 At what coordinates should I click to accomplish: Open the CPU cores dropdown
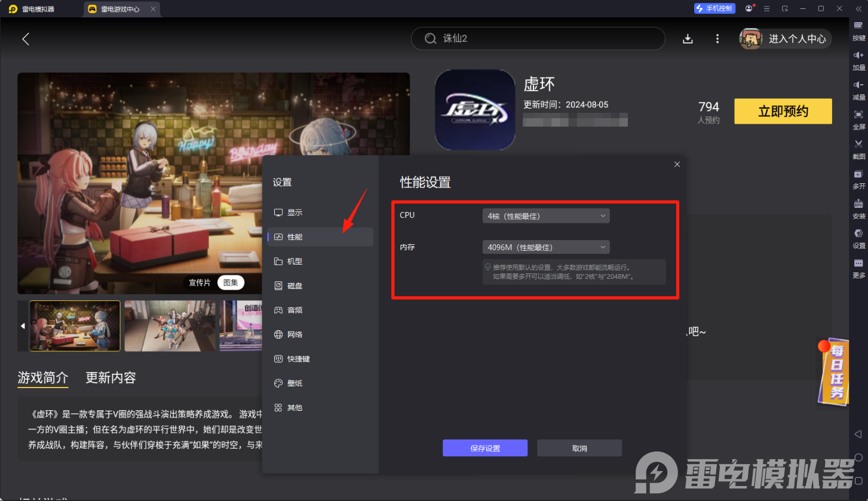click(545, 216)
